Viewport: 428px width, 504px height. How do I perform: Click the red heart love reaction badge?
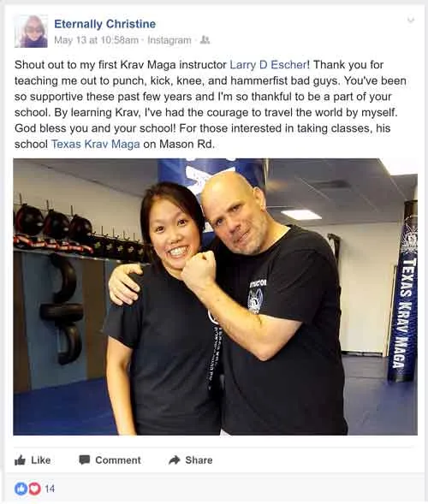click(x=34, y=489)
